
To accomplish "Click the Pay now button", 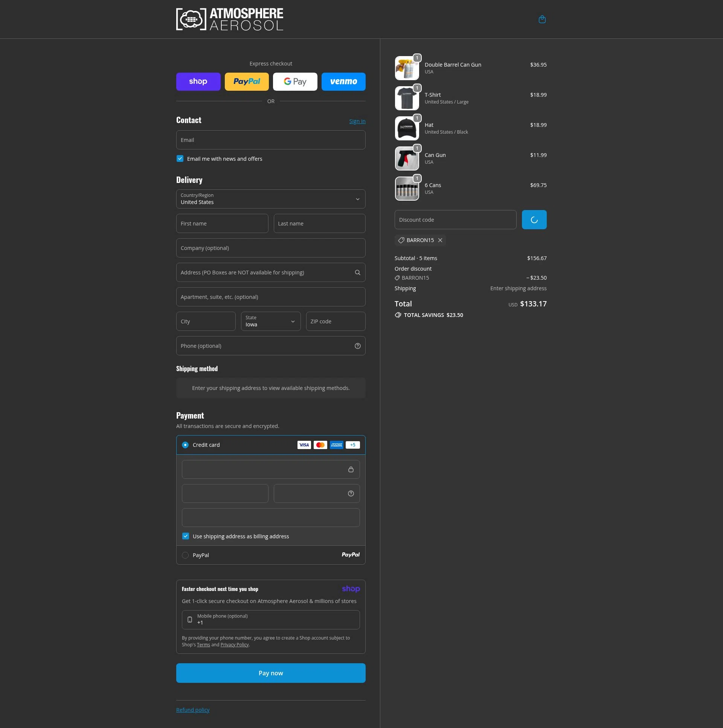I will pos(270,673).
